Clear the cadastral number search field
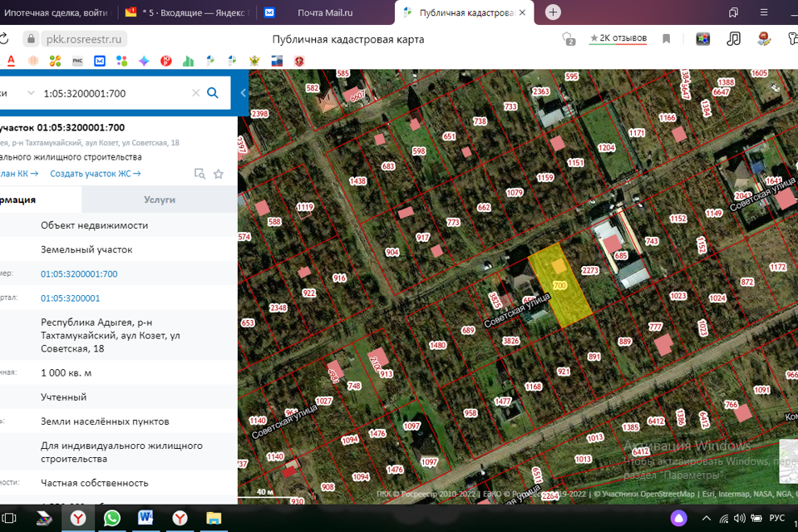The width and height of the screenshot is (798, 532). point(196,93)
